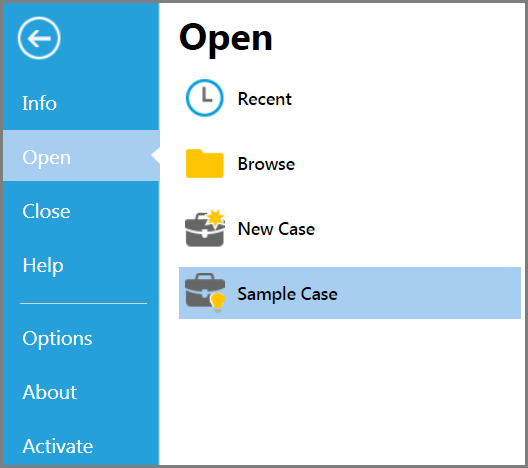The height and width of the screenshot is (468, 528).
Task: Click the sidebar divider line above Options
Action: (84, 303)
